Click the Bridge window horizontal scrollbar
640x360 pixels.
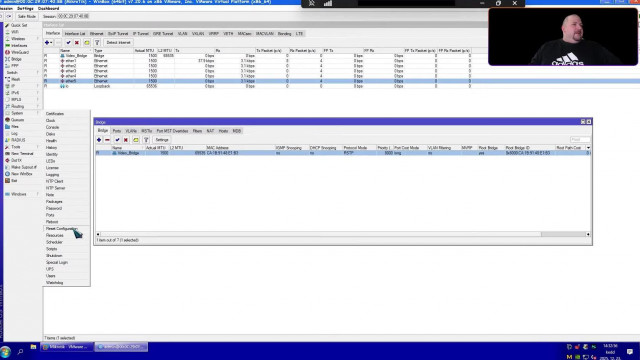343,234
